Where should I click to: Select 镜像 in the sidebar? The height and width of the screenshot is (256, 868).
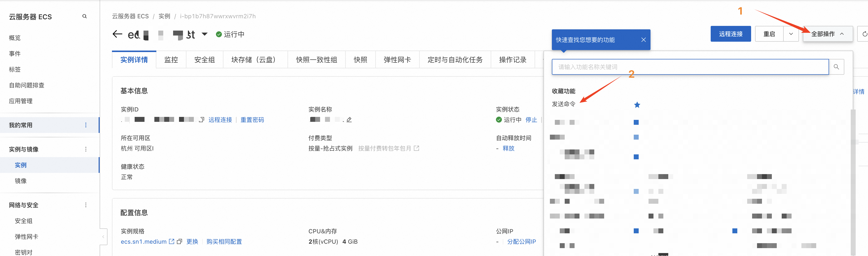click(20, 181)
